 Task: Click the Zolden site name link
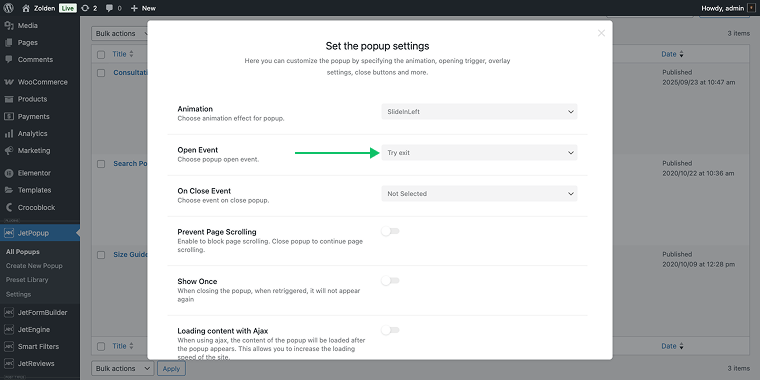point(45,8)
